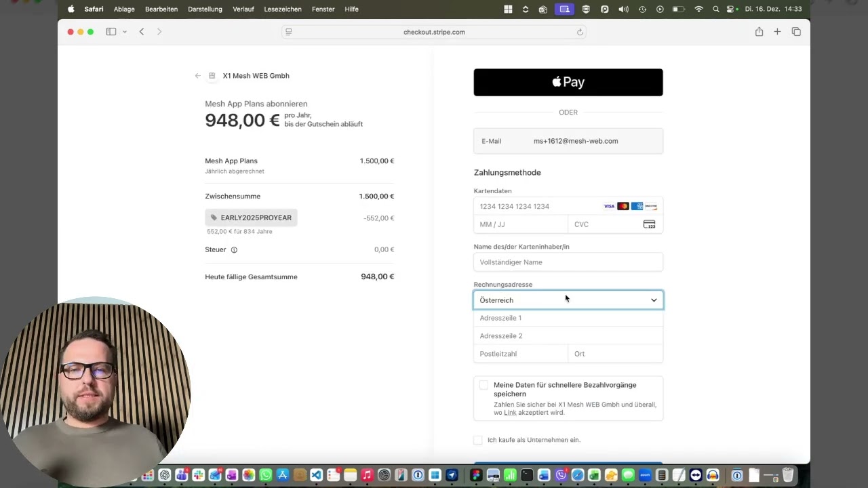This screenshot has height=488, width=868.
Task: Click the large '948,00 €' price heading
Action: 242,121
